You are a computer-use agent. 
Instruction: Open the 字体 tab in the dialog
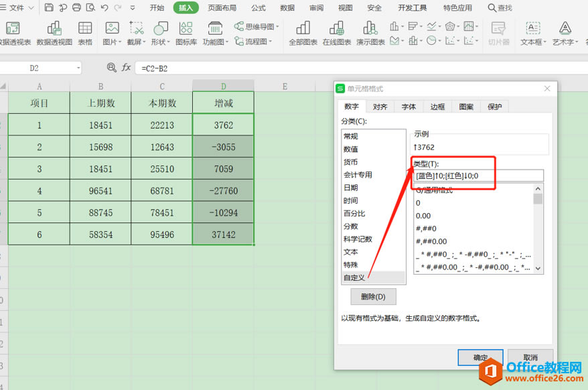click(x=409, y=107)
